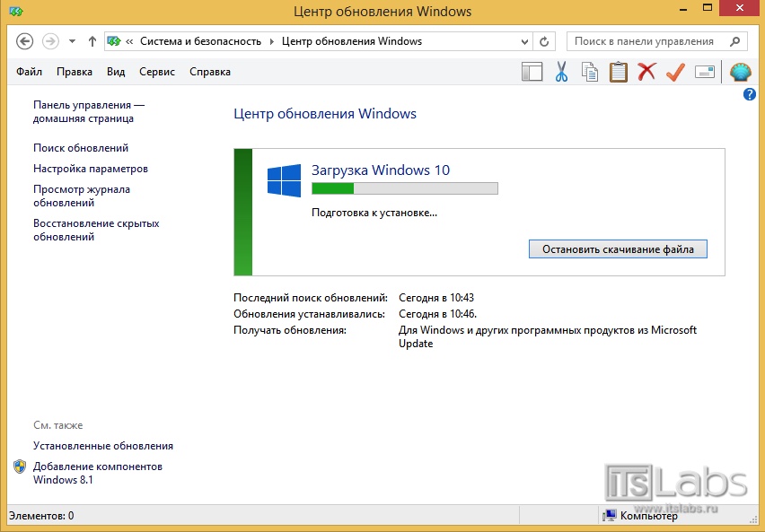This screenshot has width=765, height=532.
Task: Close the Windows Update window
Action: (x=740, y=8)
